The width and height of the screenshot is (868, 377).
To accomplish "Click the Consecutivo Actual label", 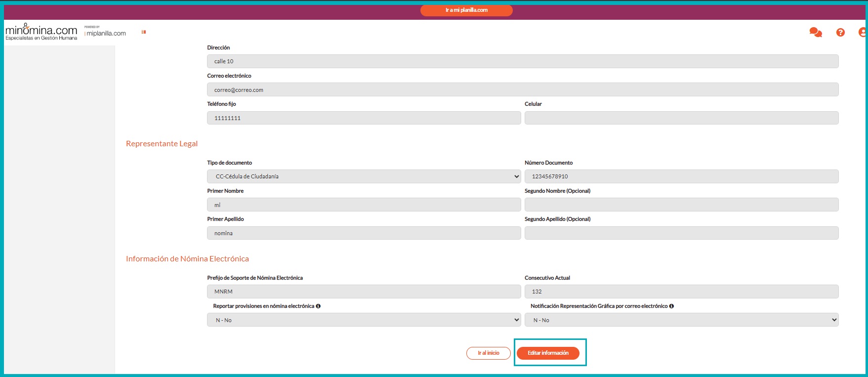I will click(x=547, y=278).
